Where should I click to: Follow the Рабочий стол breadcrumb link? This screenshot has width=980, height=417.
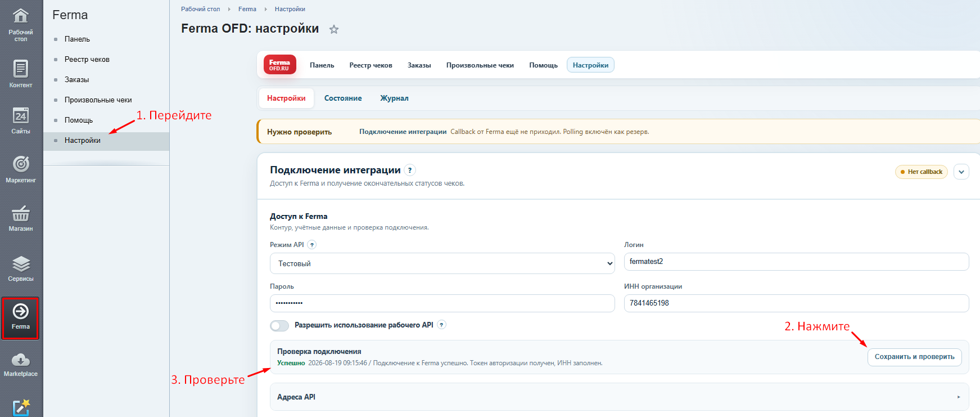pyautogui.click(x=200, y=9)
